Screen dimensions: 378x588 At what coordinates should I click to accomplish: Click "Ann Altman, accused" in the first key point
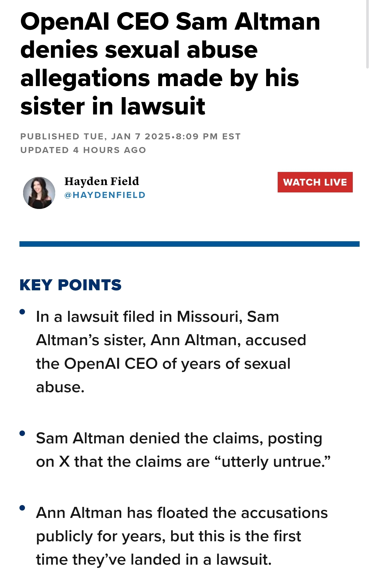228,340
